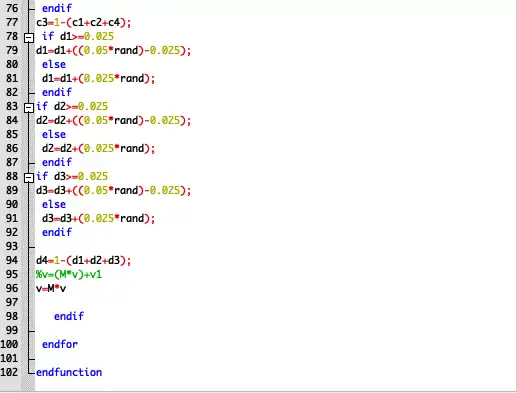Click the d4=1-(d1+d2+d3); line
The image size is (517, 393).
coord(84,260)
